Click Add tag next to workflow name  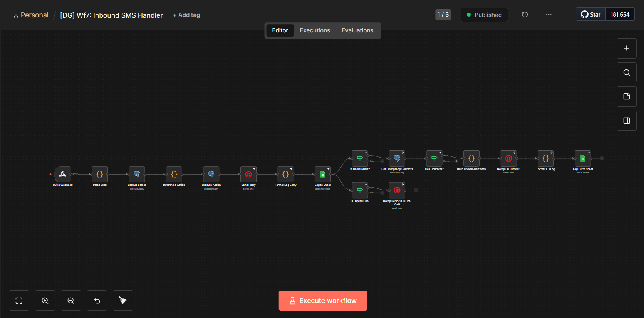pos(186,15)
